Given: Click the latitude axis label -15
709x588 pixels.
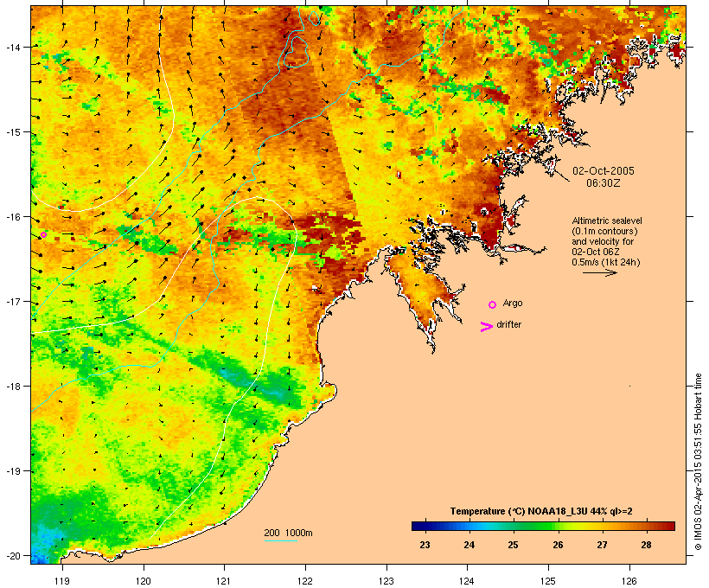Looking at the screenshot, I should (x=13, y=132).
